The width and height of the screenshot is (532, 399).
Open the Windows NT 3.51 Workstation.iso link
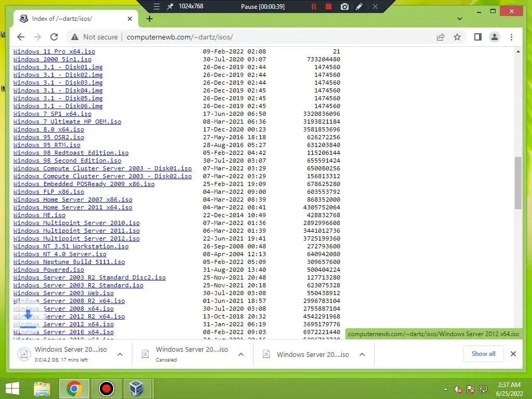tap(71, 247)
